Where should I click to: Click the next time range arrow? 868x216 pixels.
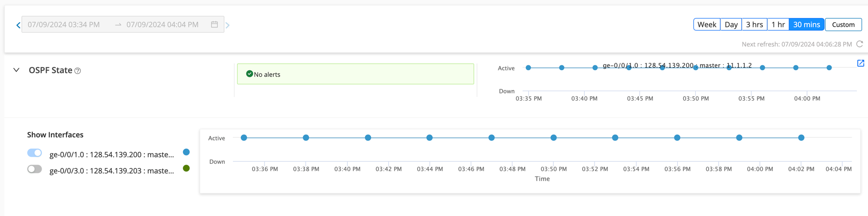[227, 25]
